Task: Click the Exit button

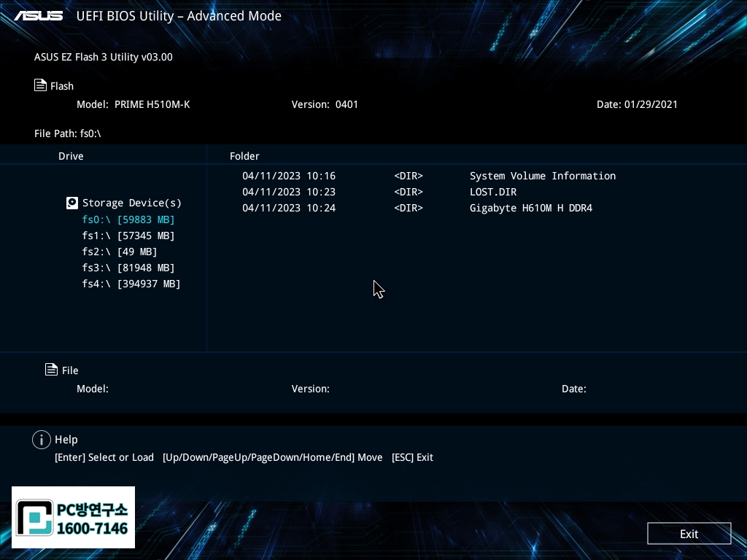Action: (x=689, y=533)
